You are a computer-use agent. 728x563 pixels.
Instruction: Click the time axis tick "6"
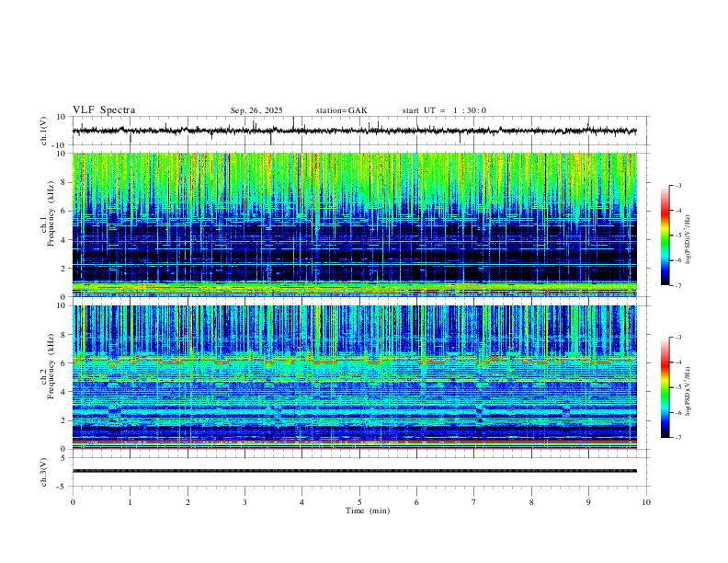point(416,502)
